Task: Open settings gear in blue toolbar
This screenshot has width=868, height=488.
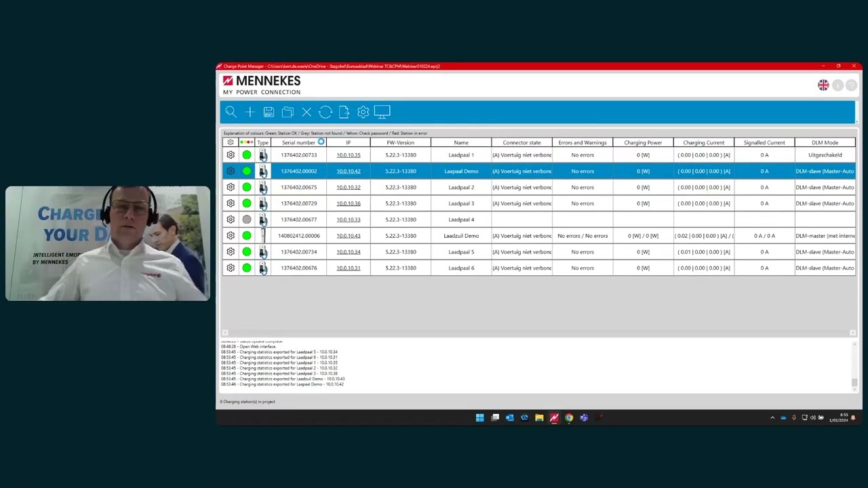Action: [363, 112]
